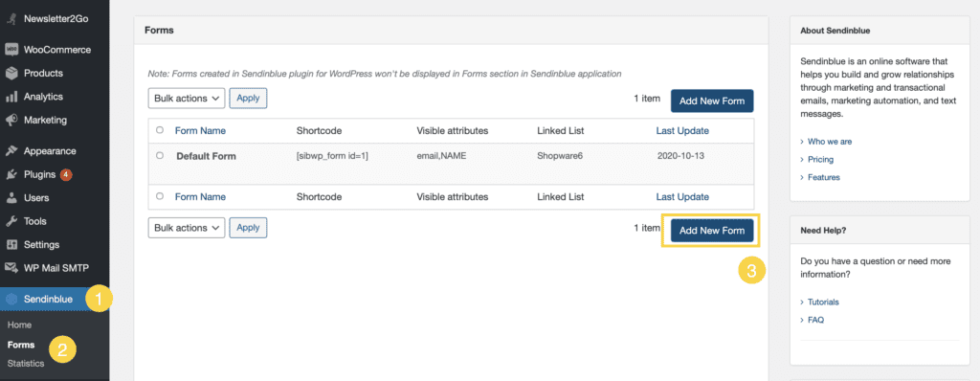
Task: Click the top Apply button
Action: coord(248,99)
